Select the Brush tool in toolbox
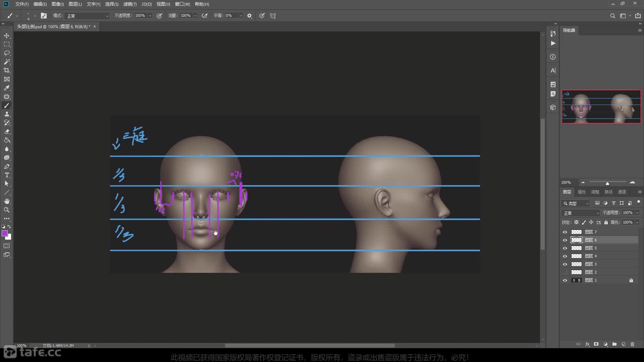 (7, 105)
